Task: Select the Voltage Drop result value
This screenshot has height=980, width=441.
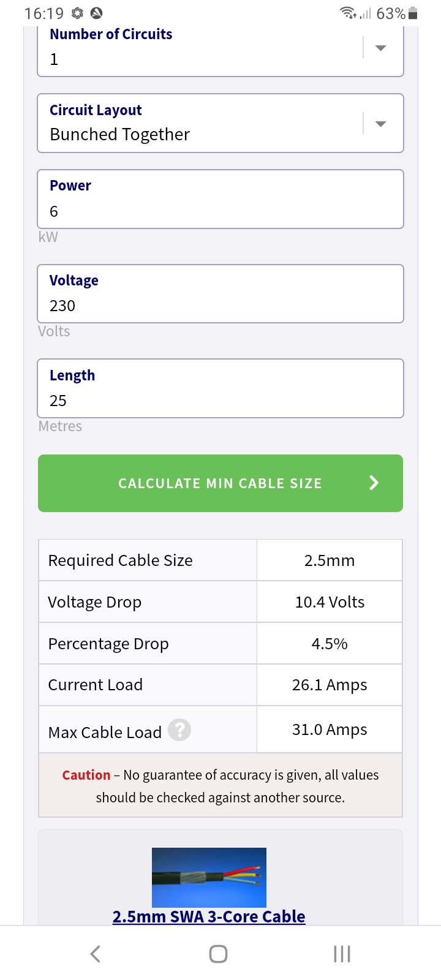Action: pos(330,602)
